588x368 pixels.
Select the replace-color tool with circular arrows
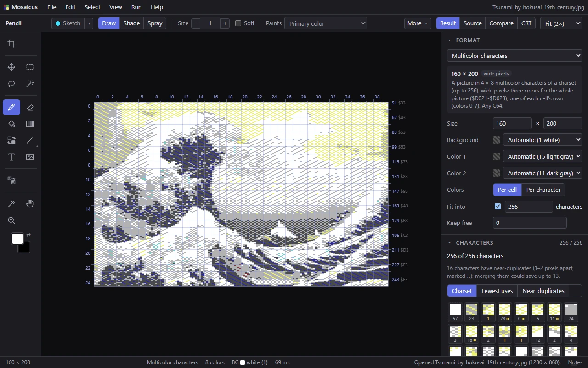[11, 140]
